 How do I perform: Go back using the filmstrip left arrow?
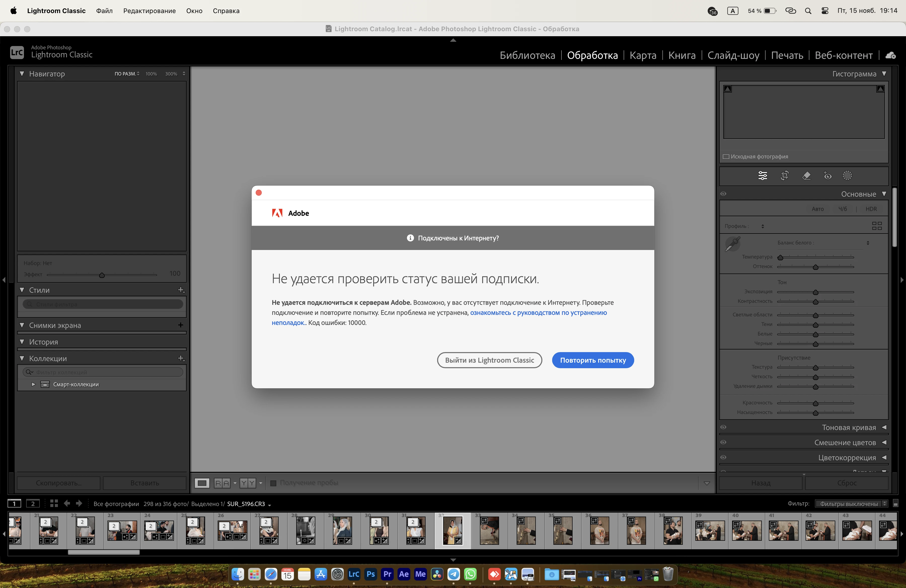point(67,503)
